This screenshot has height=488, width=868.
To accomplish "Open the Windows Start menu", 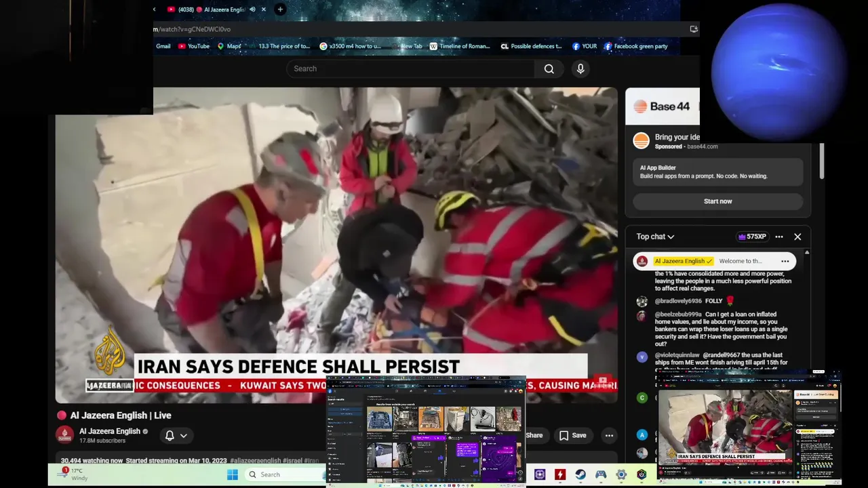I will pyautogui.click(x=233, y=474).
